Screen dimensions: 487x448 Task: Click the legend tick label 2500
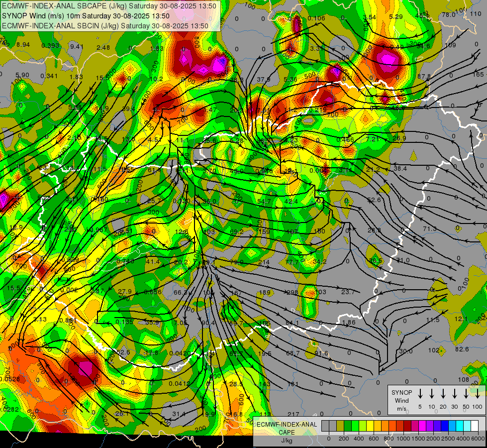click(448, 439)
